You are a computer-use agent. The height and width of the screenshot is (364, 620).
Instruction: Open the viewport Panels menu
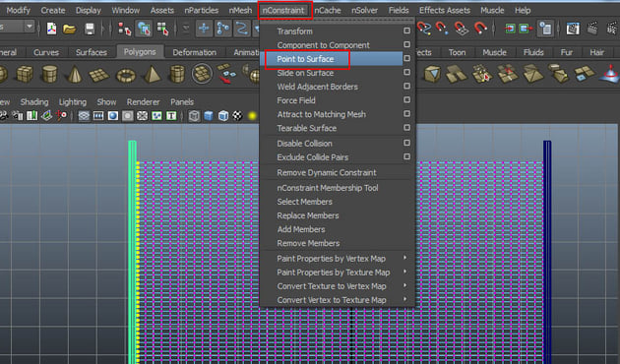click(x=182, y=102)
